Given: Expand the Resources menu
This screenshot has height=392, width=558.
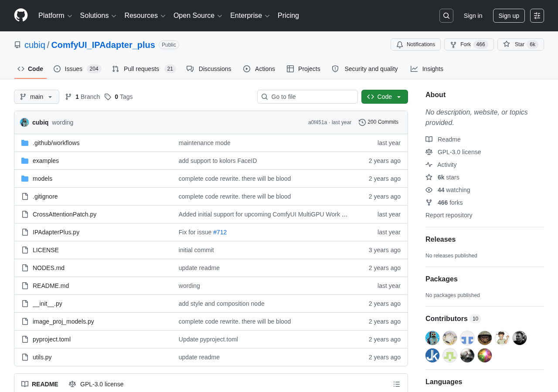Looking at the screenshot, I should 145,16.
